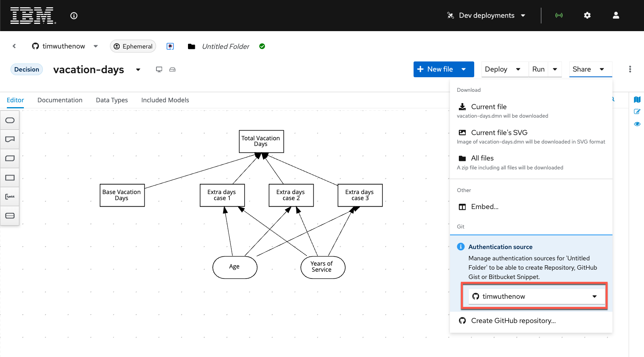This screenshot has width=644, height=357.
Task: Select the Age input node
Action: [x=235, y=267]
